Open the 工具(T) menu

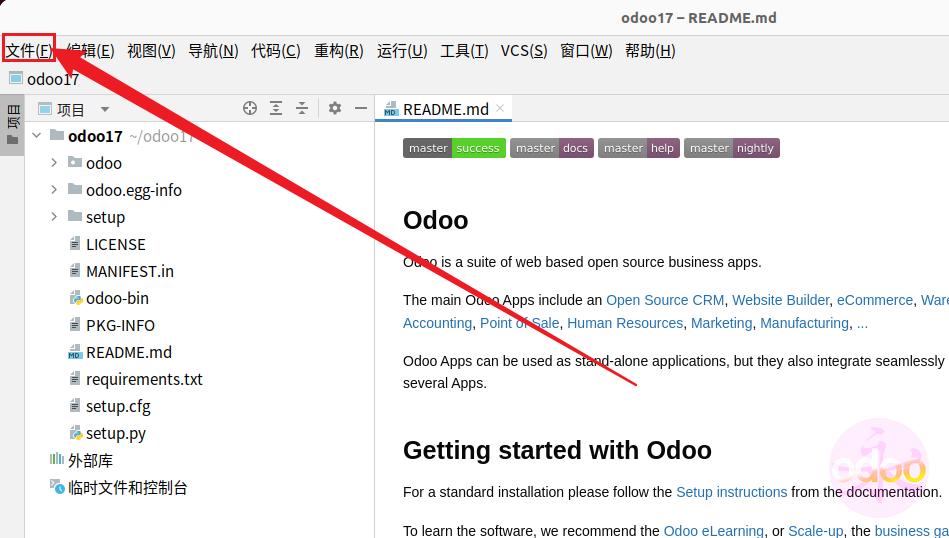tap(464, 51)
